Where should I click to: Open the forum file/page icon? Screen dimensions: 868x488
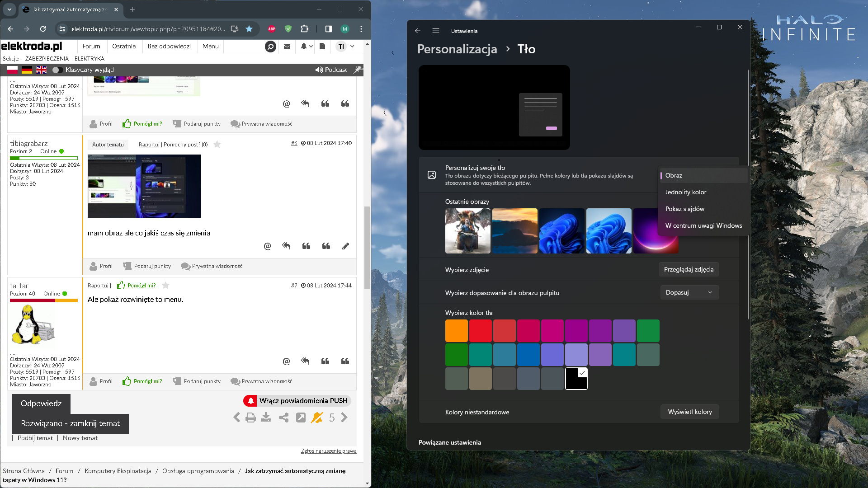[x=322, y=46]
